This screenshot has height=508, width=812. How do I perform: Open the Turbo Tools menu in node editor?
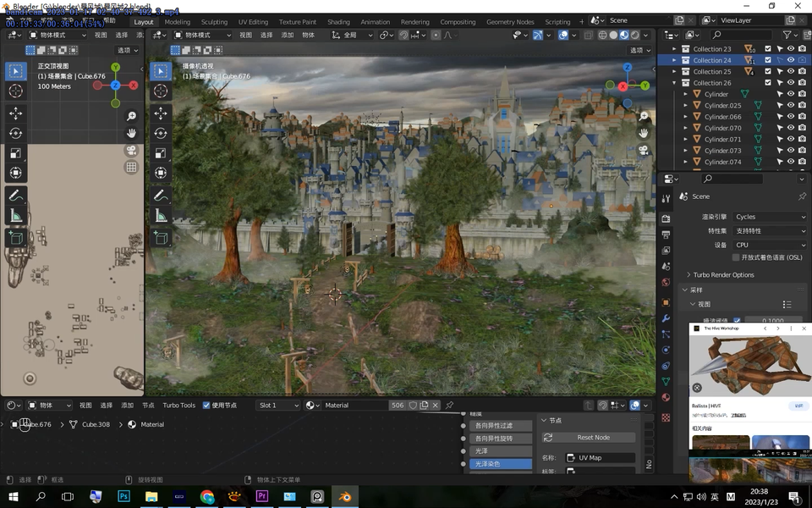[x=178, y=406]
